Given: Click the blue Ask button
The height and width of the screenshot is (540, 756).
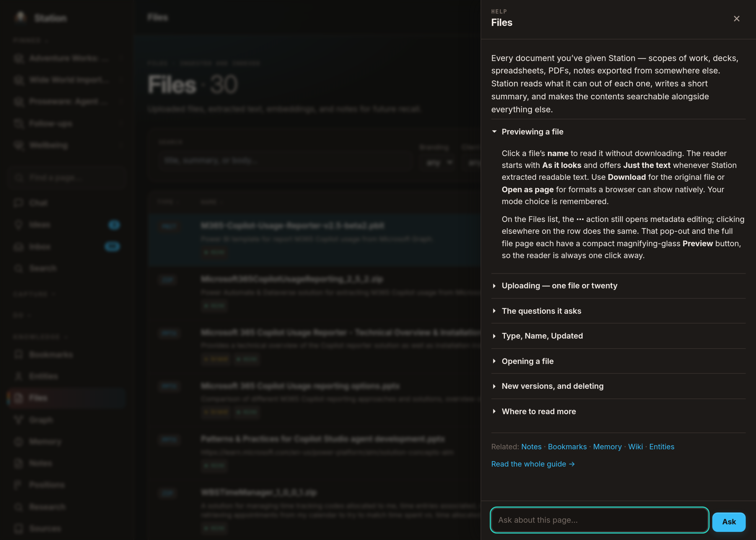Looking at the screenshot, I should point(729,522).
